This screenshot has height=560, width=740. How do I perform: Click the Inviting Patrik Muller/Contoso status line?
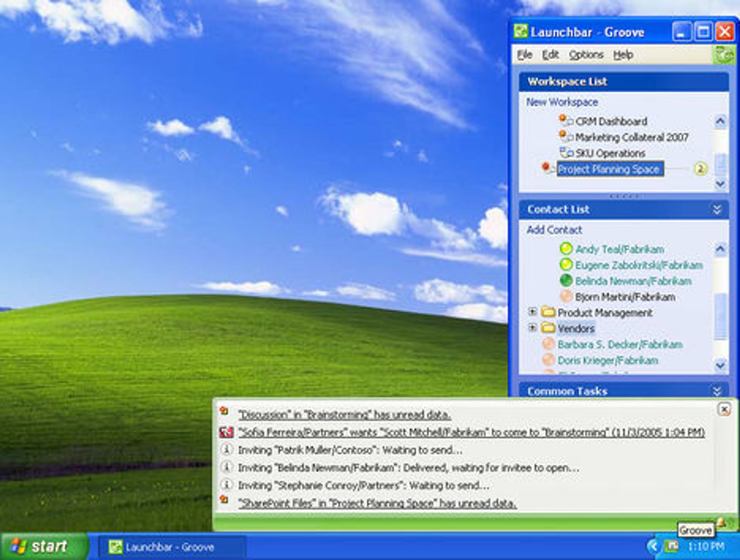(x=350, y=450)
